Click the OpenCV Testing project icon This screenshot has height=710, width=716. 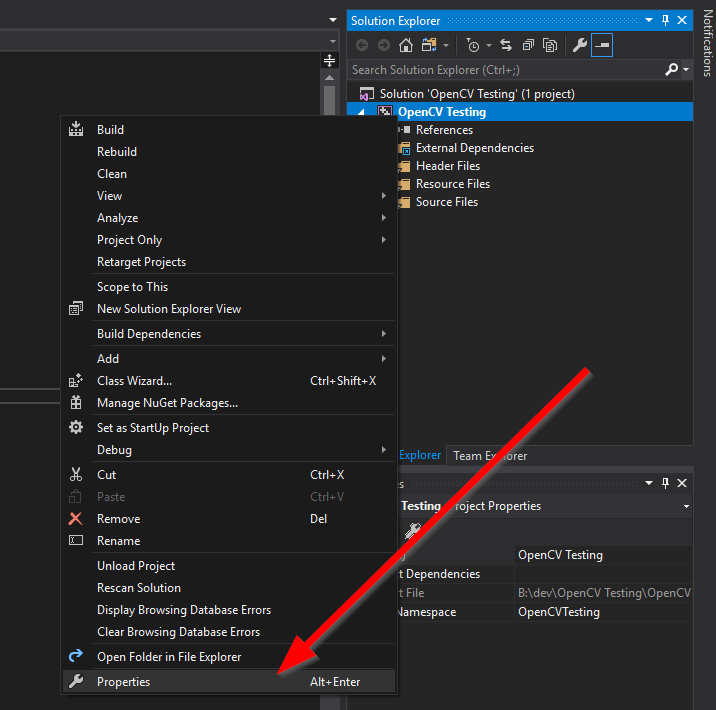384,112
